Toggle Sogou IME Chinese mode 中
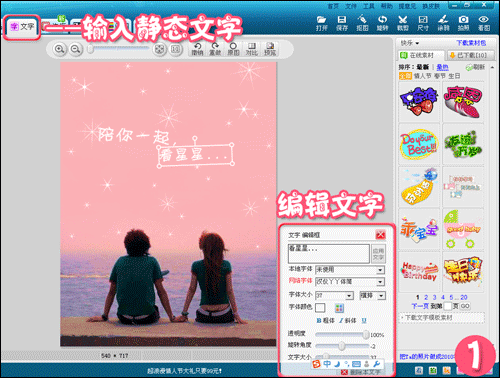The width and height of the screenshot is (500, 378). tap(327, 364)
